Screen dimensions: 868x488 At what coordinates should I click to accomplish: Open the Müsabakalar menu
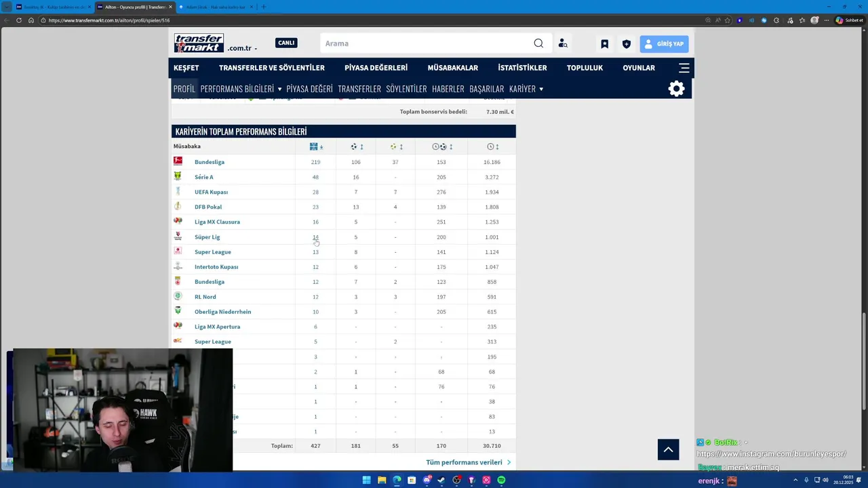(x=452, y=68)
